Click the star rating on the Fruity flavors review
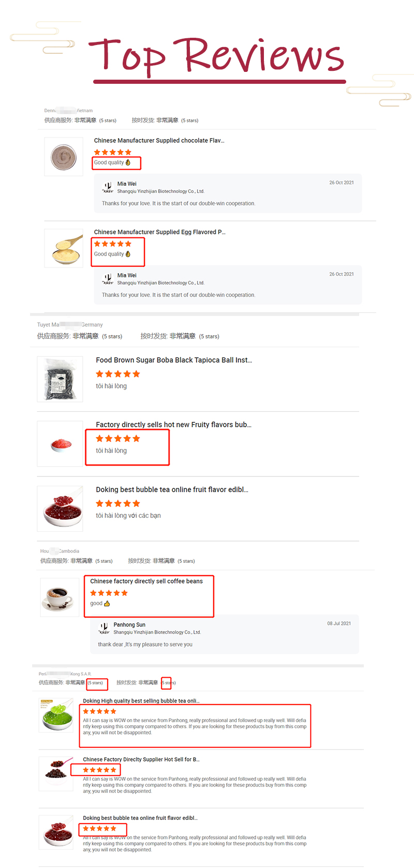Viewport: 414px width, 868px height. [117, 438]
